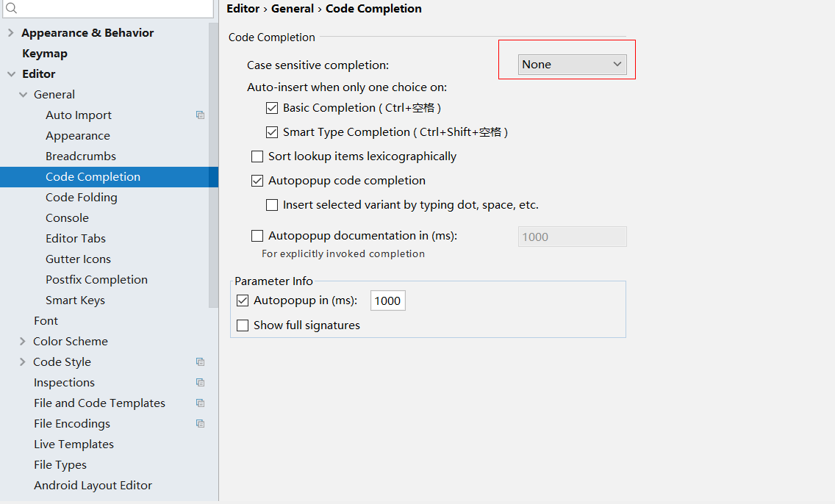Toggle Autopopup documentation checkbox
The width and height of the screenshot is (835, 504).
tap(257, 236)
